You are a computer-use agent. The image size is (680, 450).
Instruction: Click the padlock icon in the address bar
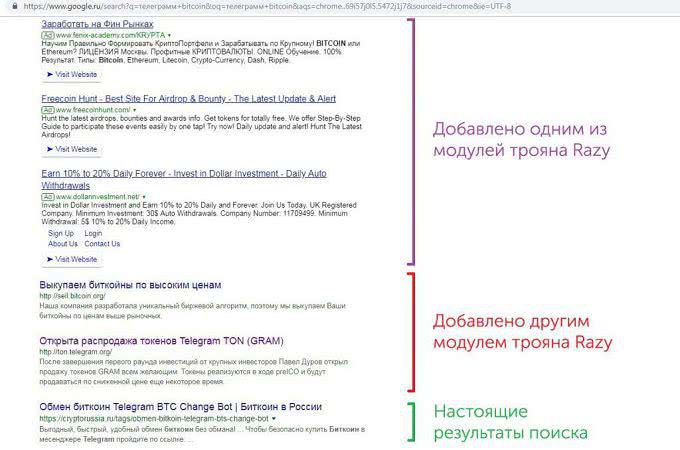(15, 6)
